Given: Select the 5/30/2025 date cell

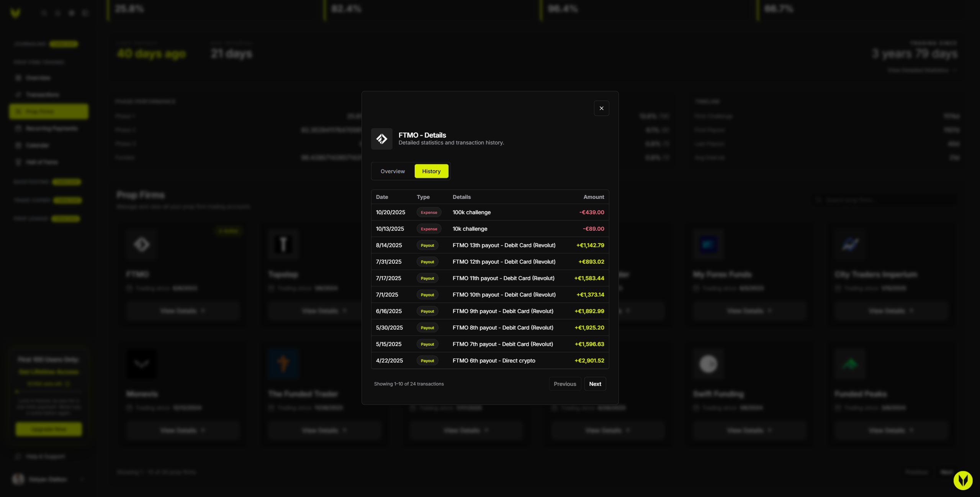Looking at the screenshot, I should click(x=389, y=328).
